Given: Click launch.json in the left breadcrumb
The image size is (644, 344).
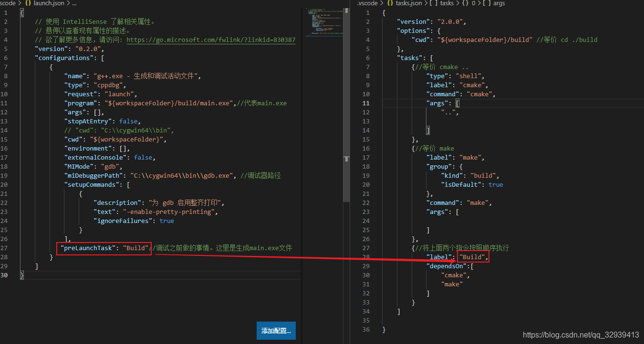Looking at the screenshot, I should 49,3.
